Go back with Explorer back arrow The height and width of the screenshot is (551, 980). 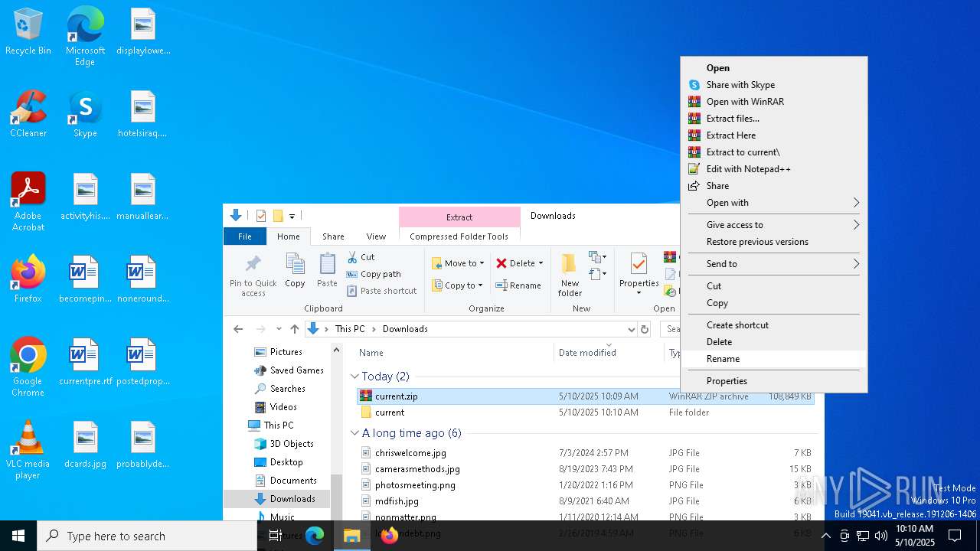(238, 329)
